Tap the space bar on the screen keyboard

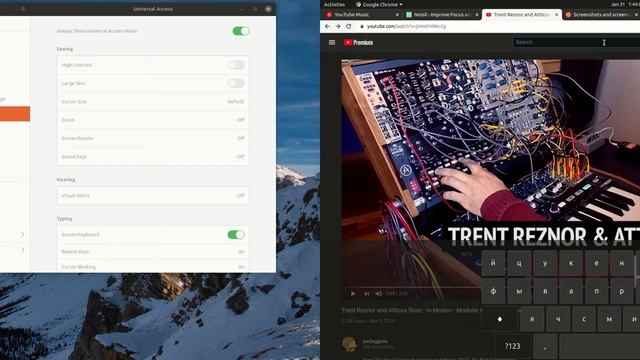(600, 346)
